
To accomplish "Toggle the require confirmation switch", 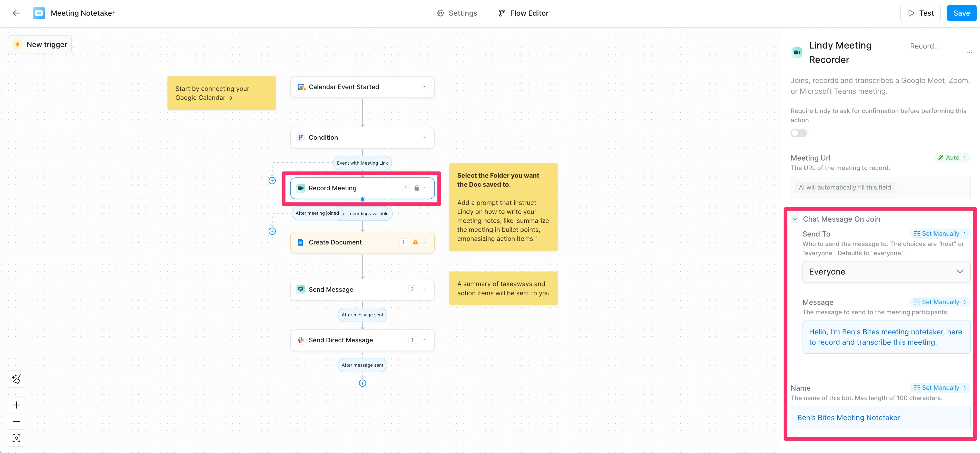I will tap(799, 133).
